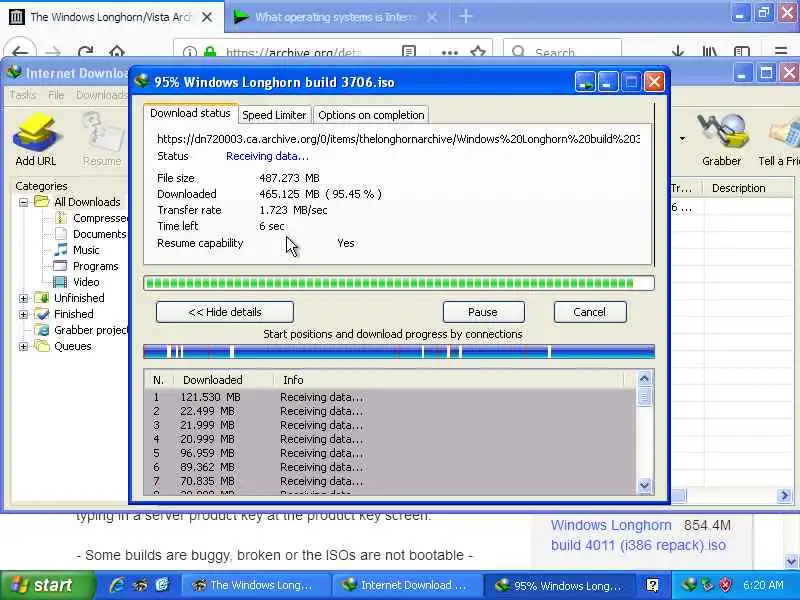Click Add URL icon in Internet Download Manager
The image size is (800, 600).
pyautogui.click(x=36, y=134)
